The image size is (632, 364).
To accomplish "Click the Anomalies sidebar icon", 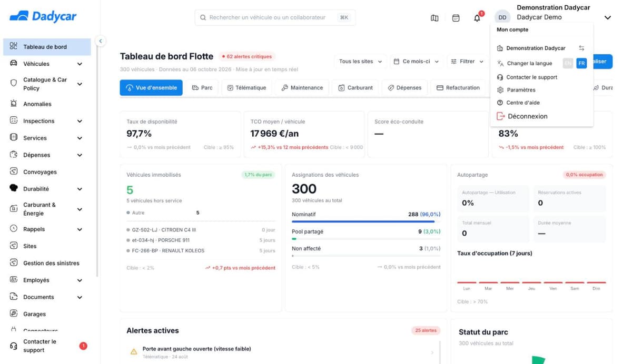I will [14, 104].
